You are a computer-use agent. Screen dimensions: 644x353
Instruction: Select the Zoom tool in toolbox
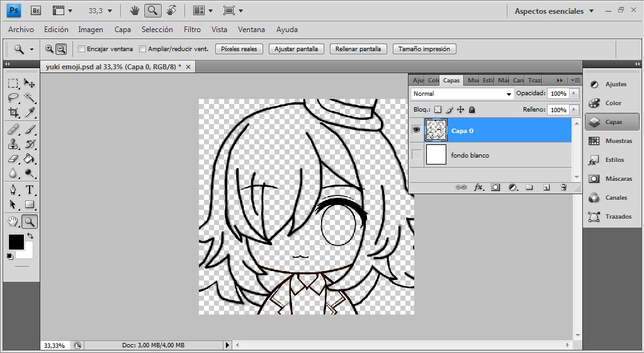[29, 222]
